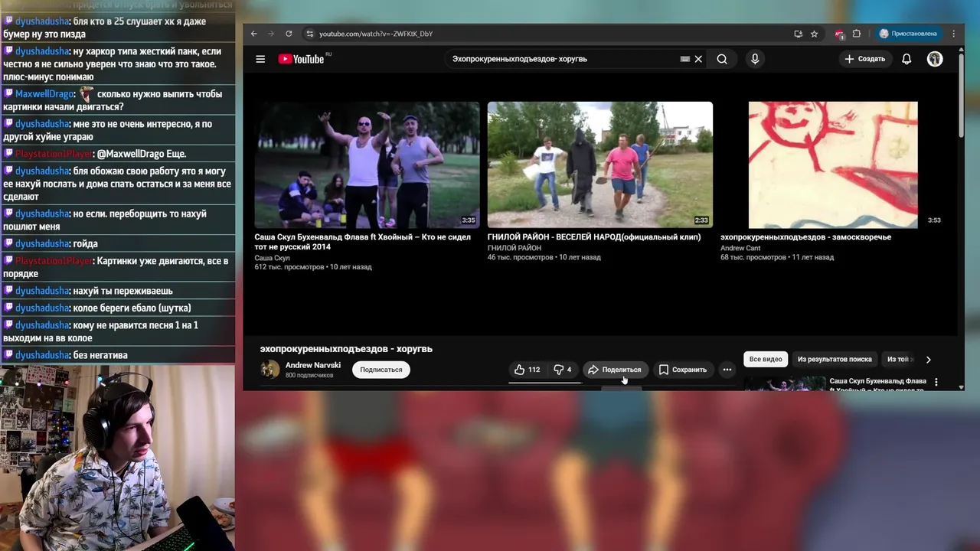
Task: Select the Все видео chip
Action: point(766,359)
